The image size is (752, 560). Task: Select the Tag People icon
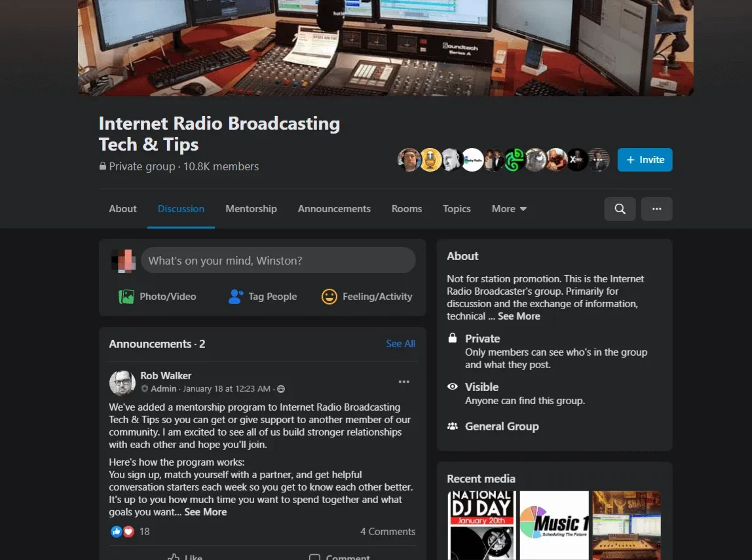point(235,296)
